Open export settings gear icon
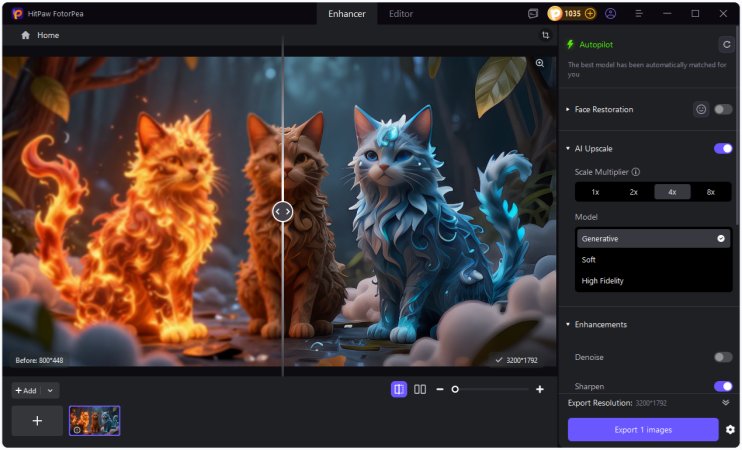 tap(730, 430)
